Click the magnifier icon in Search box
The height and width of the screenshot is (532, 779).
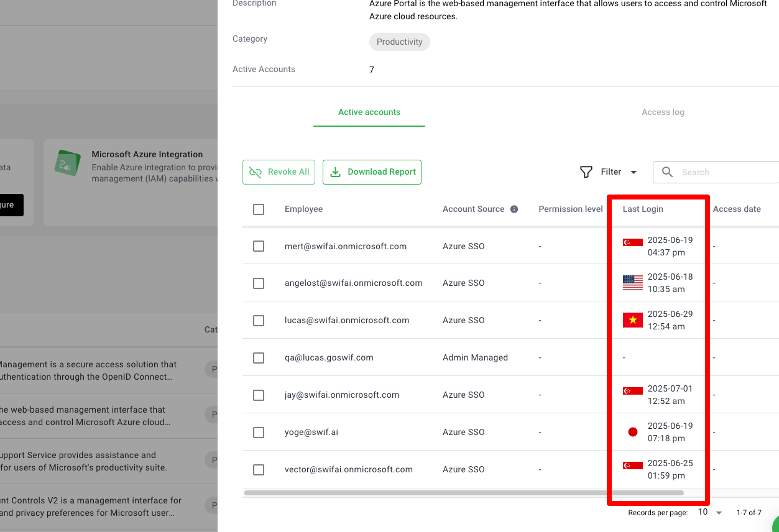(667, 172)
